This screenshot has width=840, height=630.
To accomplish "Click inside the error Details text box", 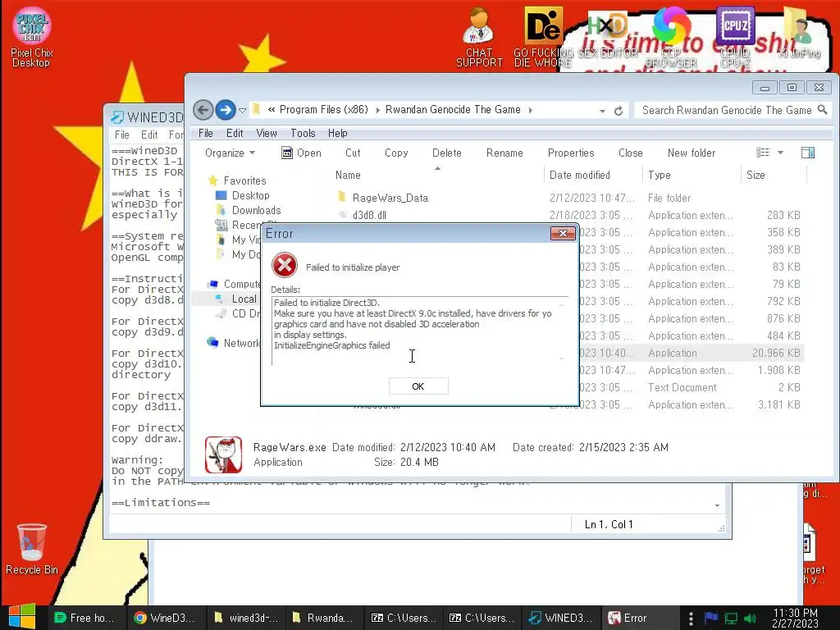I will point(420,331).
